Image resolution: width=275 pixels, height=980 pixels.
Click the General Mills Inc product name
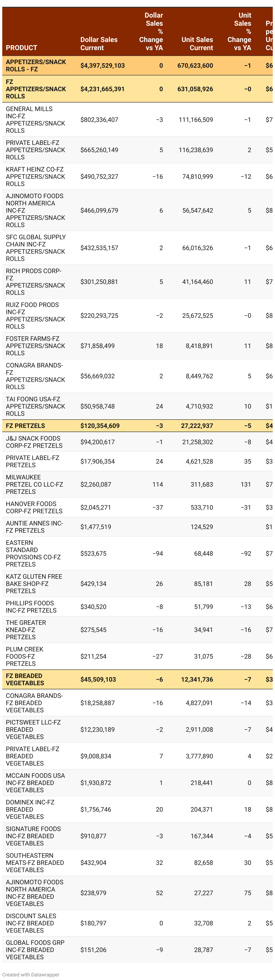35,119
